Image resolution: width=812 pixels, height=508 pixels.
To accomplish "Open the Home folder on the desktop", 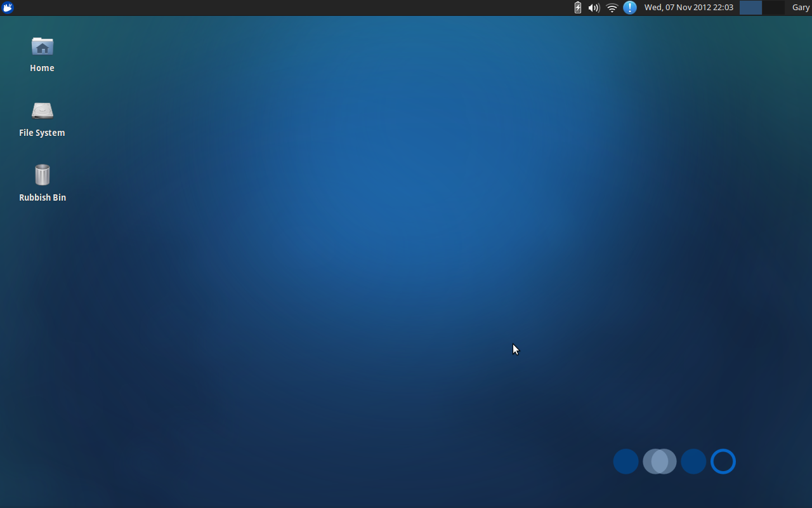I will click(x=42, y=47).
